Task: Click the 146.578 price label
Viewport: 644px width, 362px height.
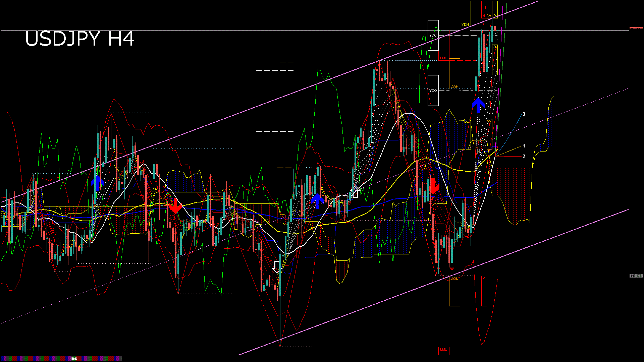Action: pyautogui.click(x=636, y=276)
